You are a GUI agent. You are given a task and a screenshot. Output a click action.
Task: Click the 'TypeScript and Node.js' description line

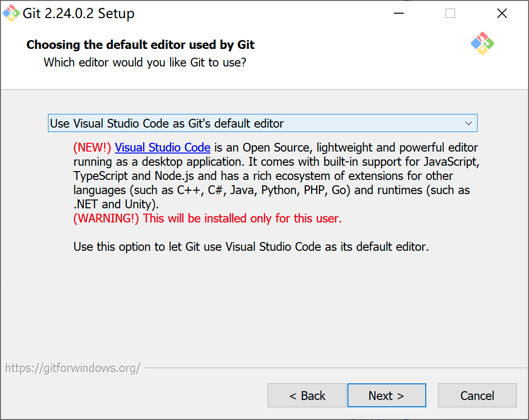pyautogui.click(x=263, y=176)
